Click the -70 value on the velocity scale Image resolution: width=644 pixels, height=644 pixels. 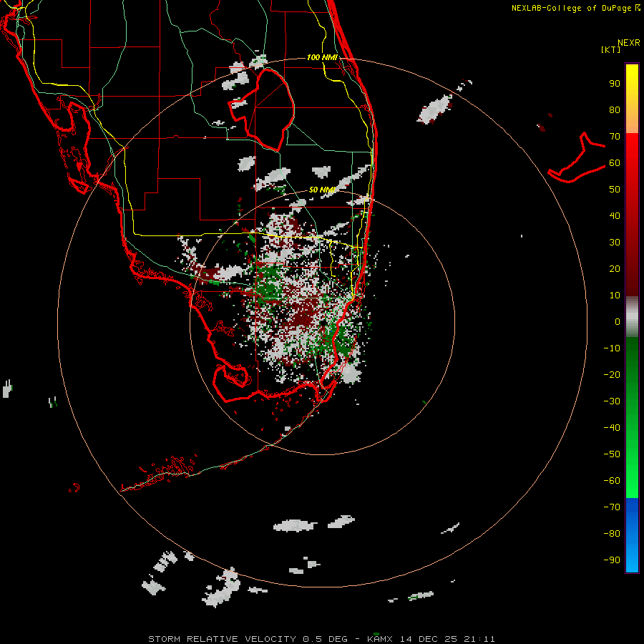[612, 507]
